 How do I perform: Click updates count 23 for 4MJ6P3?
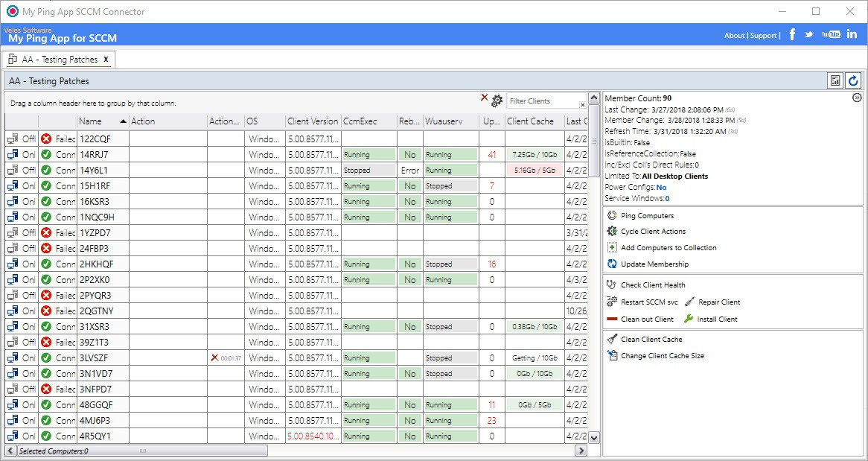click(x=492, y=421)
